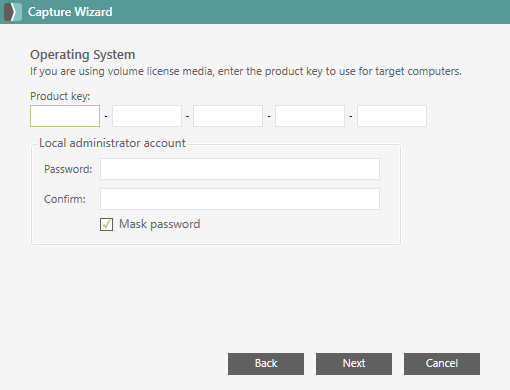Cancel the Capture Wizard

tap(442, 364)
